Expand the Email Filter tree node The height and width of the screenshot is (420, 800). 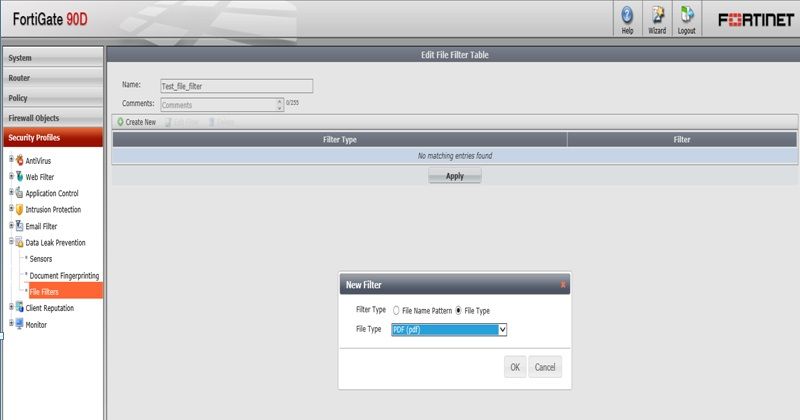[x=11, y=225]
